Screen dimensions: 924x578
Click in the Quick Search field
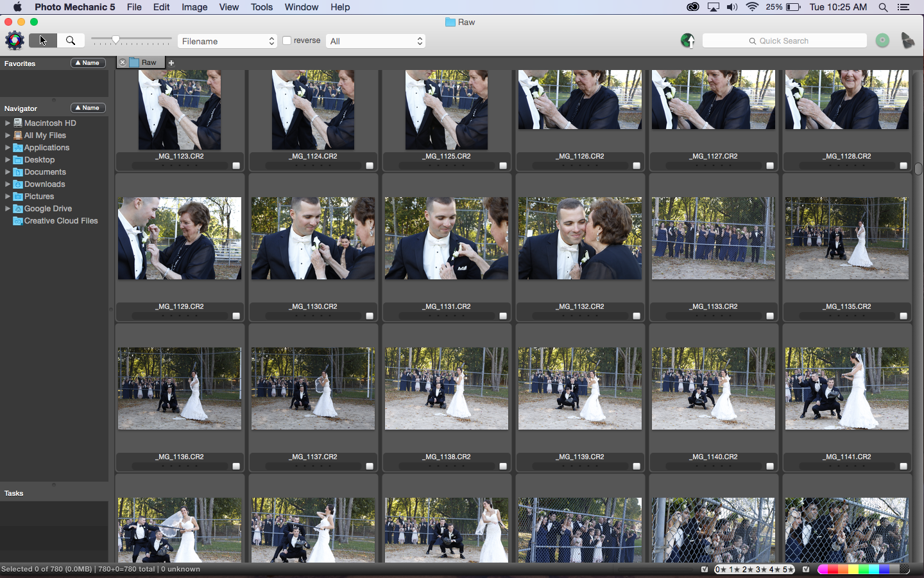[x=784, y=40]
